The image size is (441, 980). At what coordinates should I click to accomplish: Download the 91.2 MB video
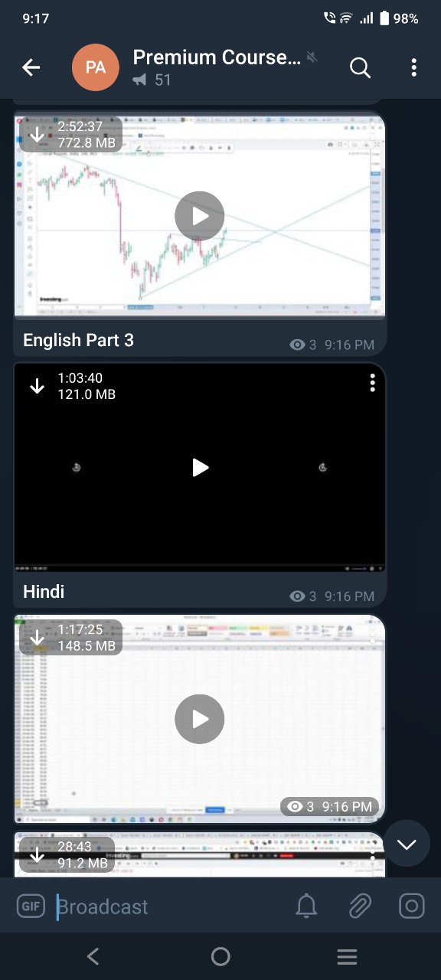point(37,854)
